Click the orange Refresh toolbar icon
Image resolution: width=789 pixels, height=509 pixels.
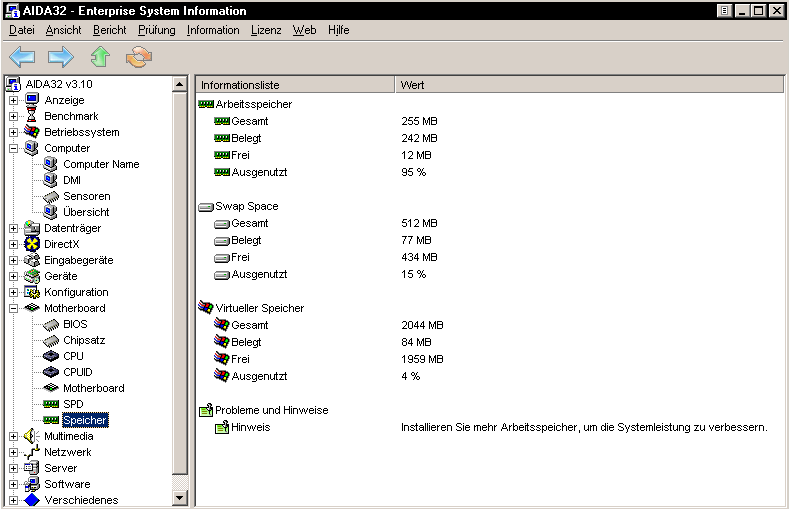(139, 57)
